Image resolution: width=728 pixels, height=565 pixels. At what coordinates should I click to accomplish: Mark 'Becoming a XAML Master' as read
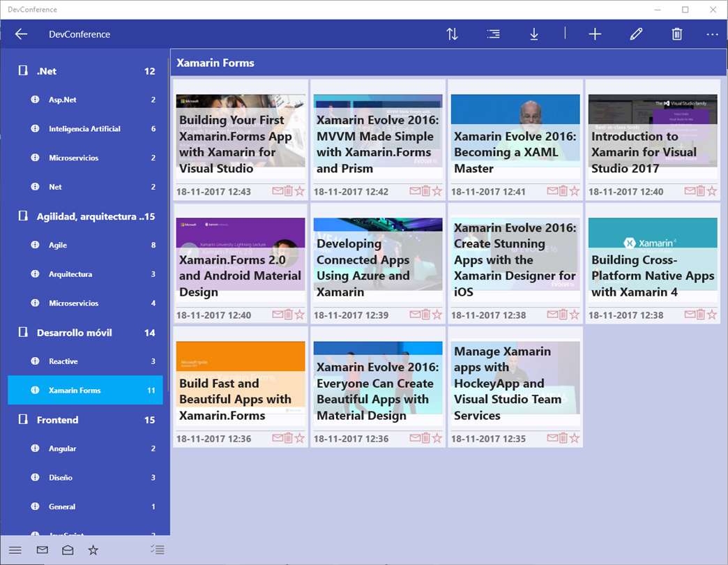(x=552, y=191)
